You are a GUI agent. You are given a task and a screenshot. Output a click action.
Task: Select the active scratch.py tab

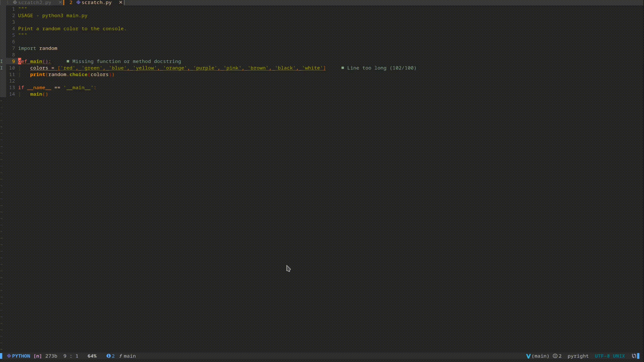click(x=96, y=2)
